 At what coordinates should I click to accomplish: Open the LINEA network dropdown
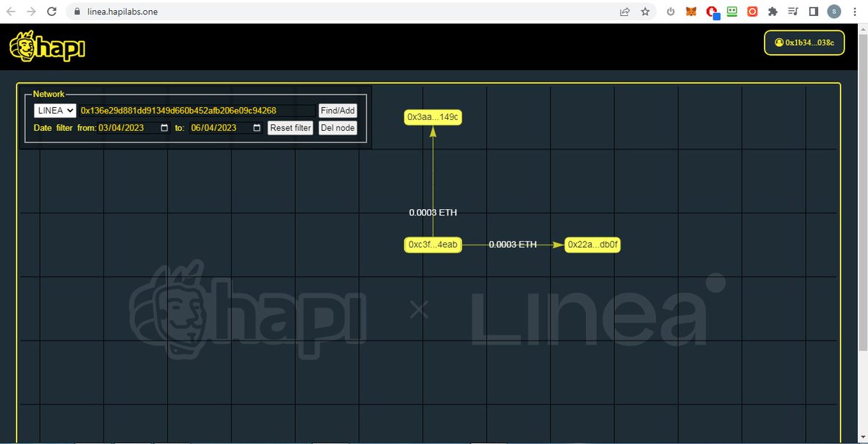coord(55,111)
